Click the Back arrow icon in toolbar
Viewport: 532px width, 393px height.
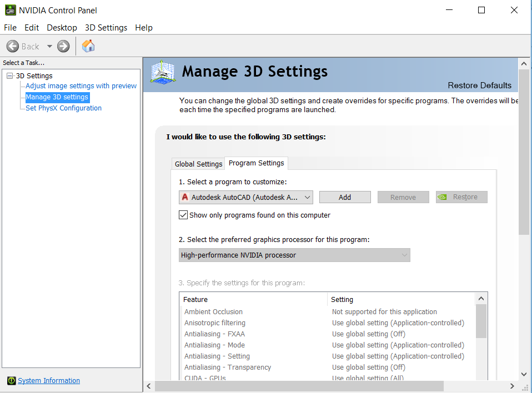tap(13, 46)
